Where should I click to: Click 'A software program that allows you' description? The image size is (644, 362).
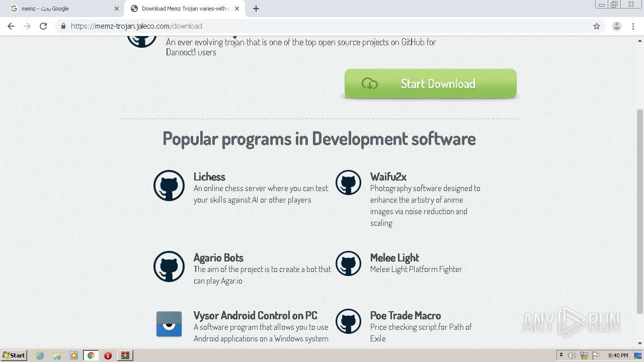261,332
